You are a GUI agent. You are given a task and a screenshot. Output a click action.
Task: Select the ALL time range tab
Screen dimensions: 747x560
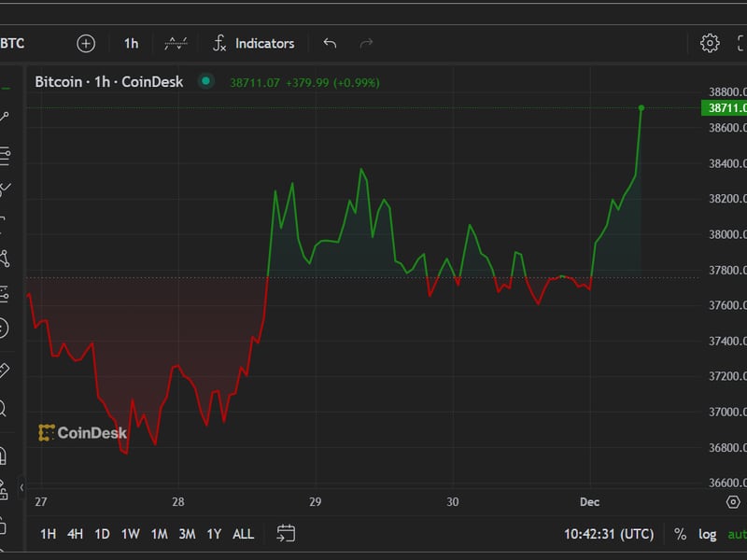[243, 534]
